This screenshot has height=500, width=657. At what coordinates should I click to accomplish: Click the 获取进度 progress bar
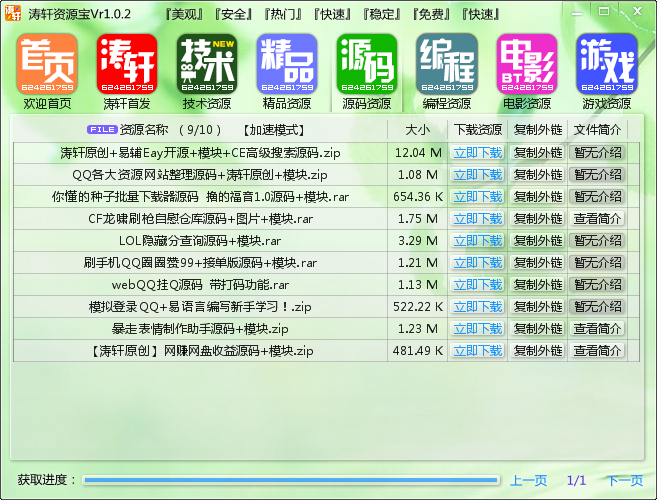[x=291, y=480]
